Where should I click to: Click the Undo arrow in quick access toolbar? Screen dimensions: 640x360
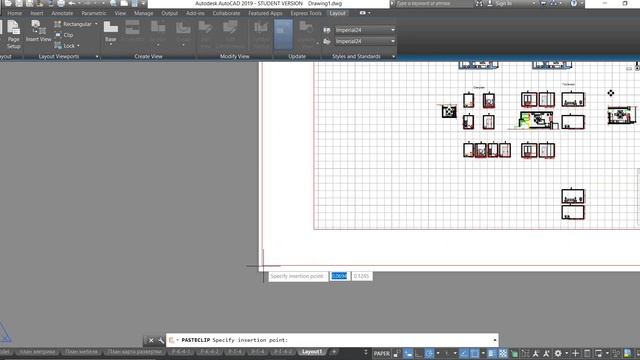pyautogui.click(x=72, y=4)
